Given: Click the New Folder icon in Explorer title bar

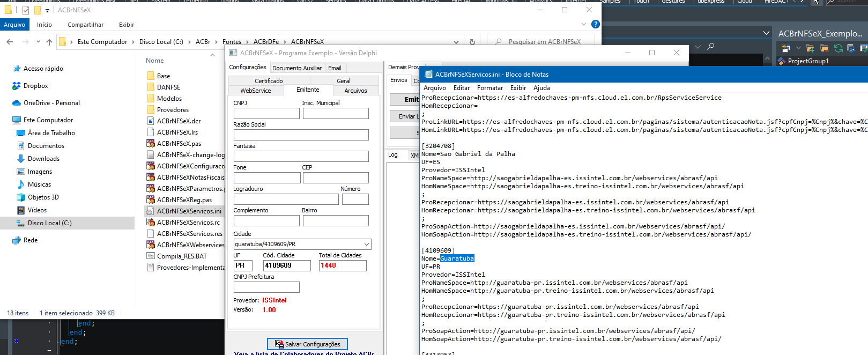Looking at the screenshot, I should tap(38, 10).
